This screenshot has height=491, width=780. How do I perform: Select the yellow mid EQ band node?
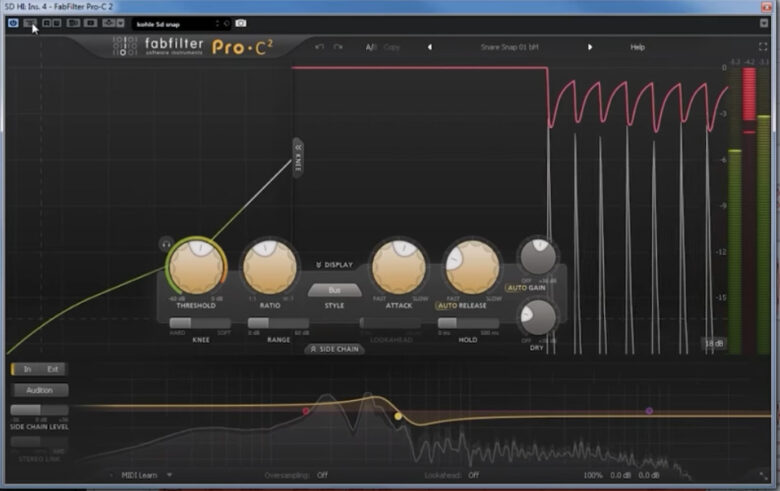[x=398, y=416]
